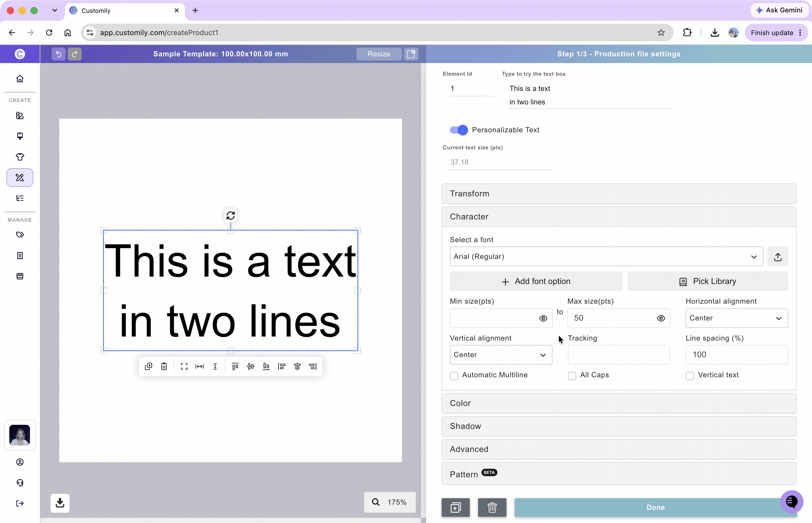812x523 pixels.
Task: Click the undo arrow in the editor header
Action: click(x=58, y=54)
